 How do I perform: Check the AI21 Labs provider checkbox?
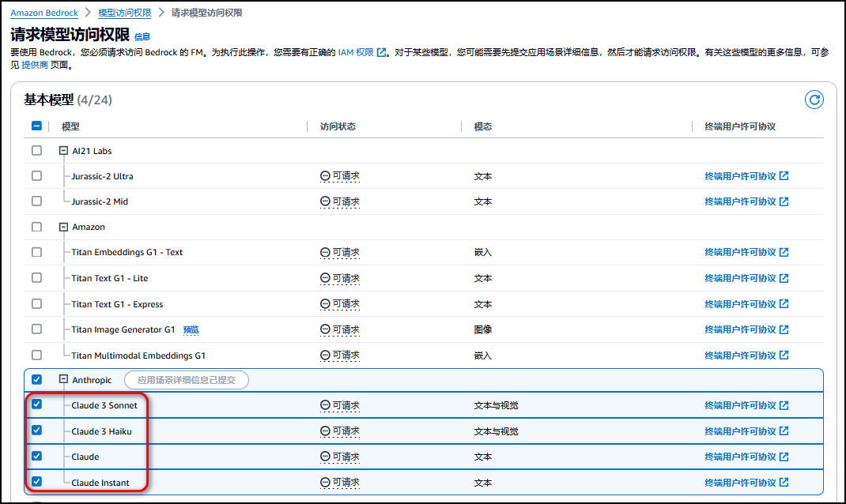[36, 150]
